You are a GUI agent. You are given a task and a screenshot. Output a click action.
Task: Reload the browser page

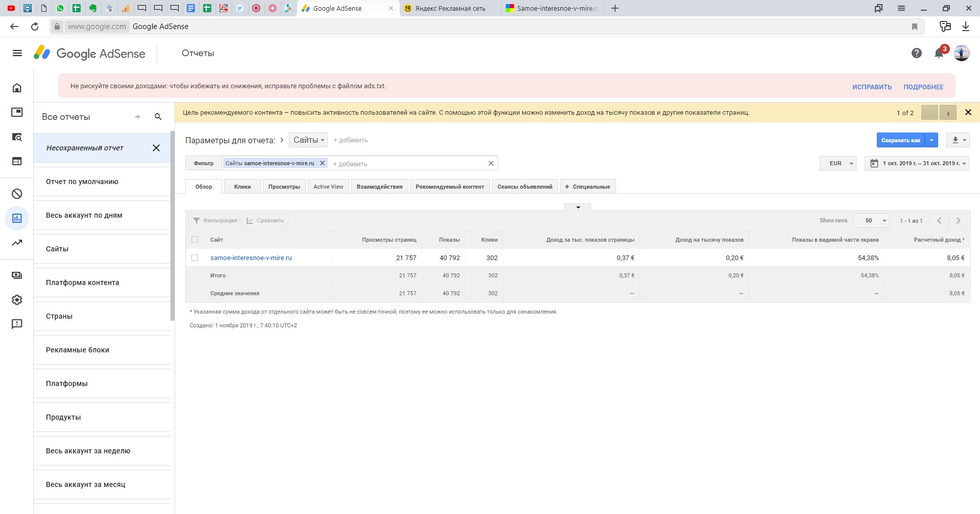35,27
